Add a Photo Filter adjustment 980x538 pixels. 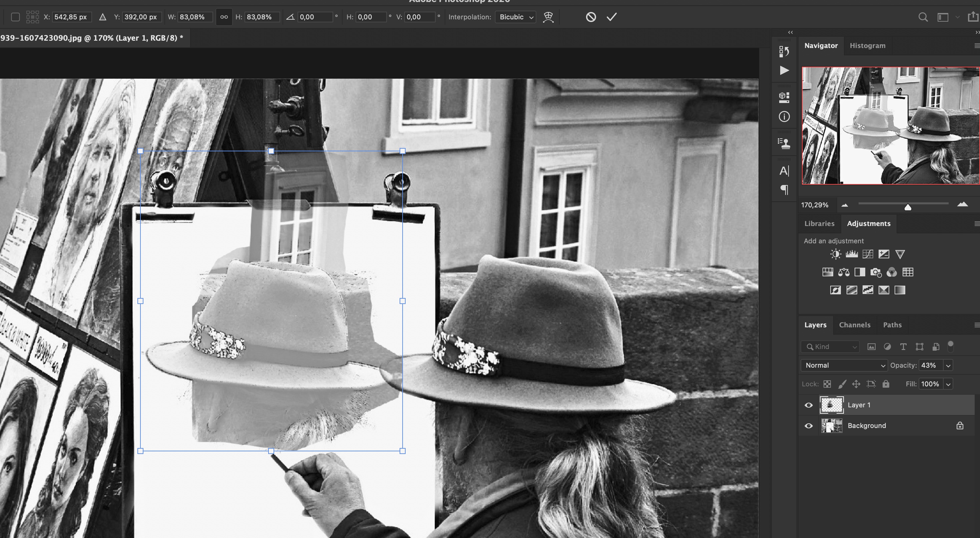click(876, 272)
